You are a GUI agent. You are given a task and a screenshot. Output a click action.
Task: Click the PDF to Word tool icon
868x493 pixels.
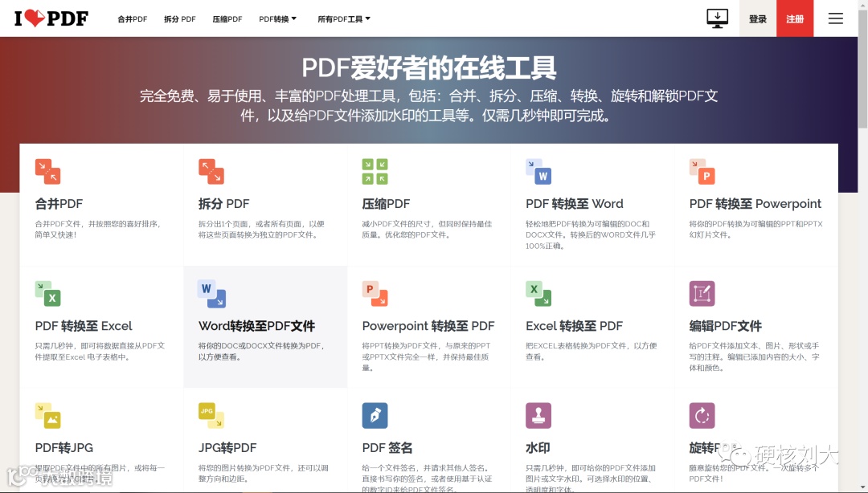click(538, 171)
